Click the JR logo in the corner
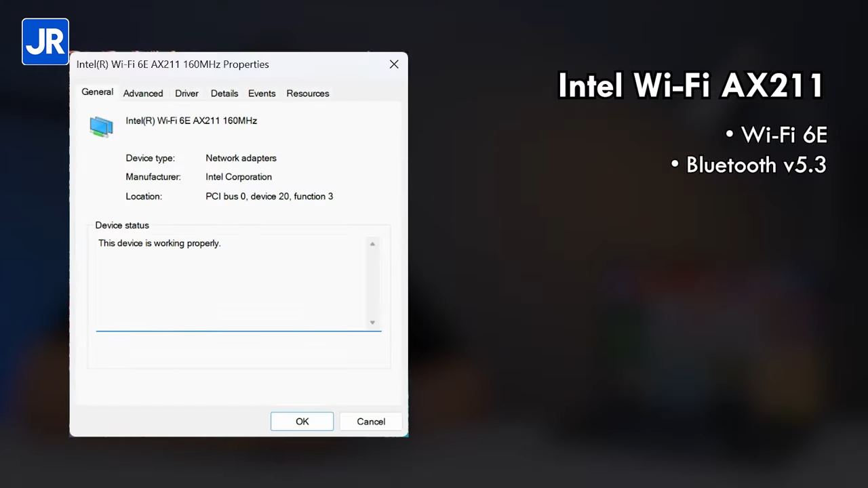This screenshot has height=488, width=868. click(x=45, y=41)
